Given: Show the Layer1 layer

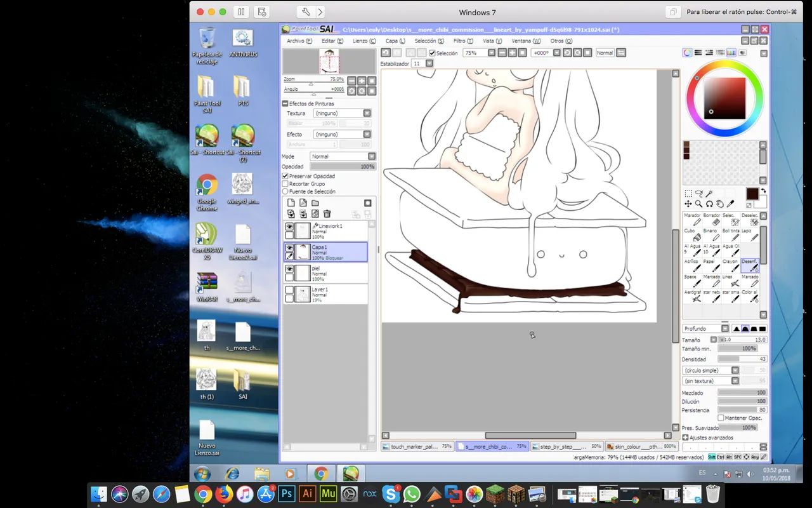Looking at the screenshot, I should (289, 290).
